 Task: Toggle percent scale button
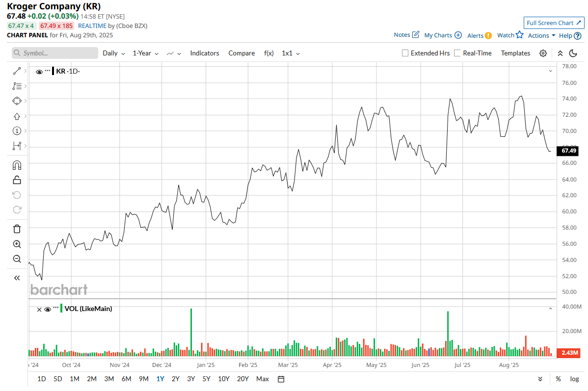(559, 379)
